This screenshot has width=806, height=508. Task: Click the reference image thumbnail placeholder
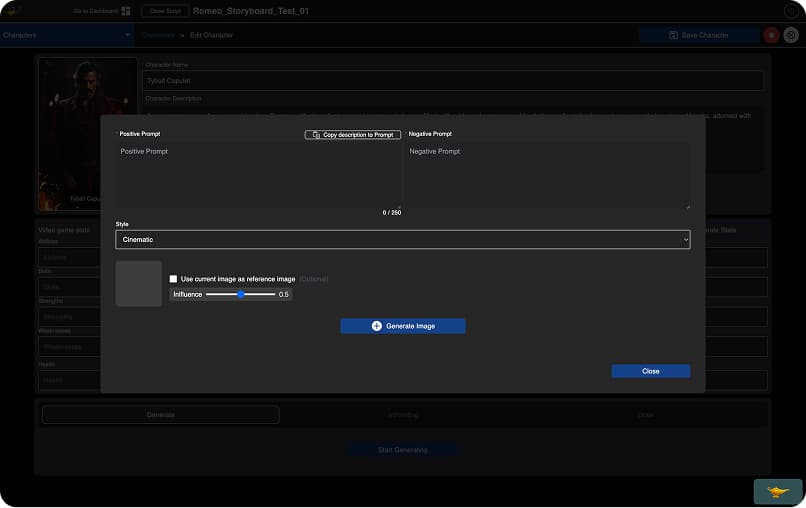click(x=139, y=283)
